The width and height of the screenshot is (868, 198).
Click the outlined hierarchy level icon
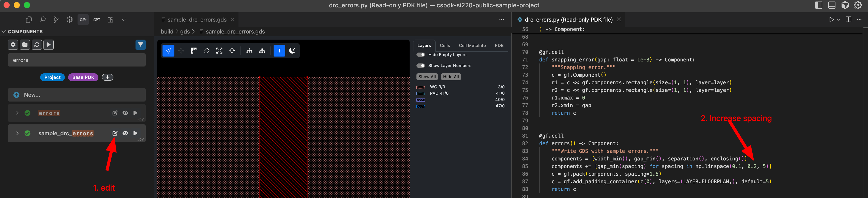coord(249,51)
